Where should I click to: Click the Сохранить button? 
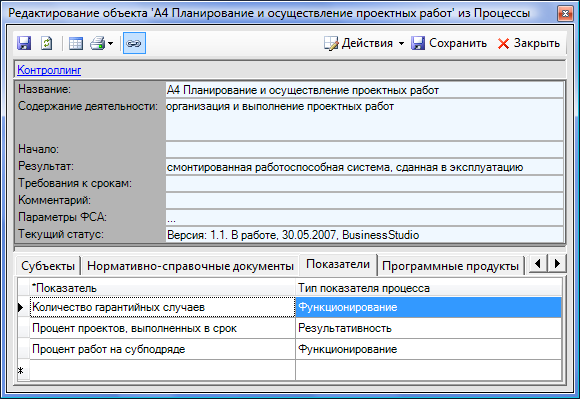point(449,43)
